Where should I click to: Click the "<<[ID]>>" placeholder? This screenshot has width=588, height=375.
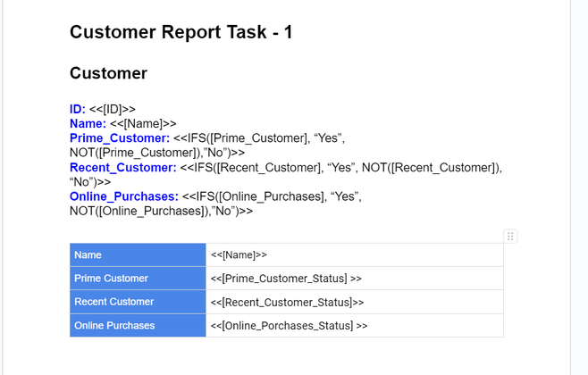(113, 109)
